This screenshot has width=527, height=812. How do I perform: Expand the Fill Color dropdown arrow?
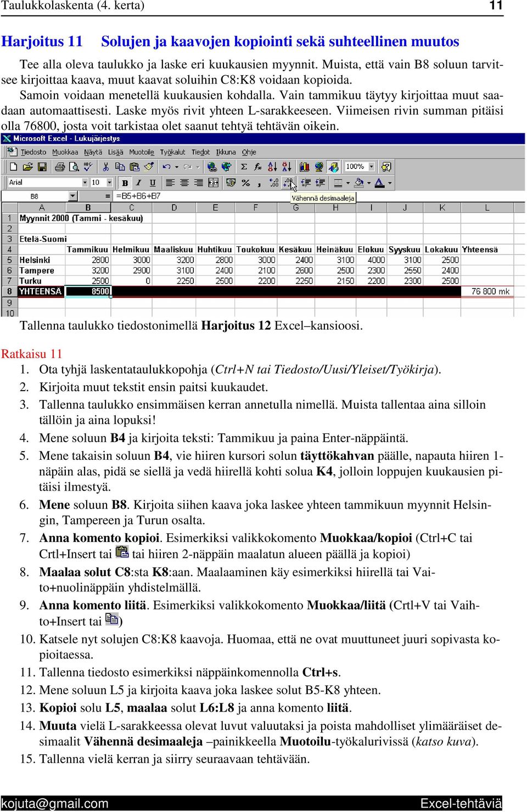tap(369, 183)
